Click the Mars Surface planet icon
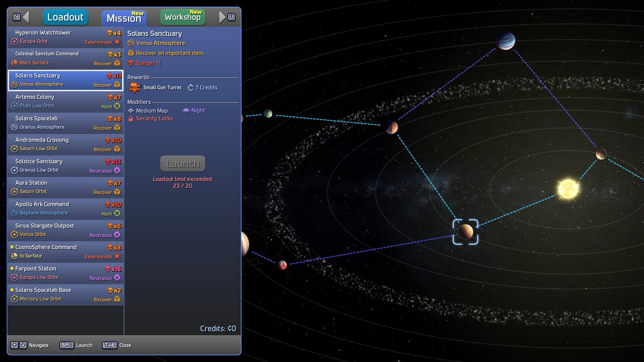The width and height of the screenshot is (644, 362). pos(14,63)
